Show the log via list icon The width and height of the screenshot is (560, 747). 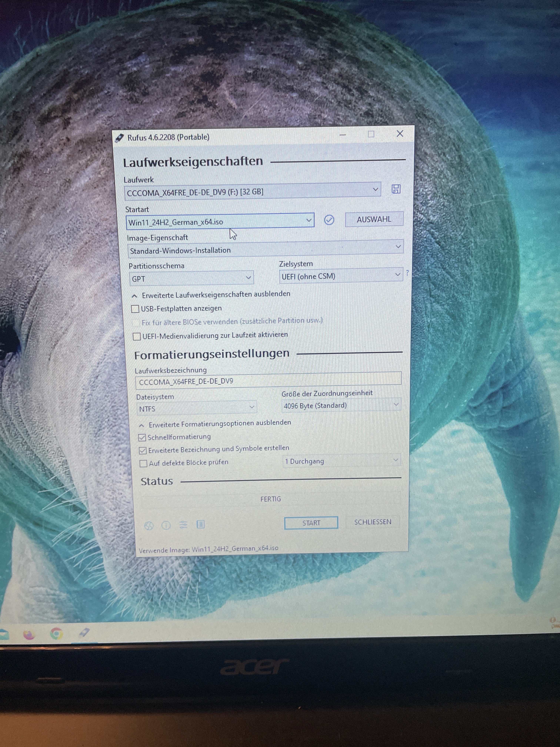pos(201,524)
